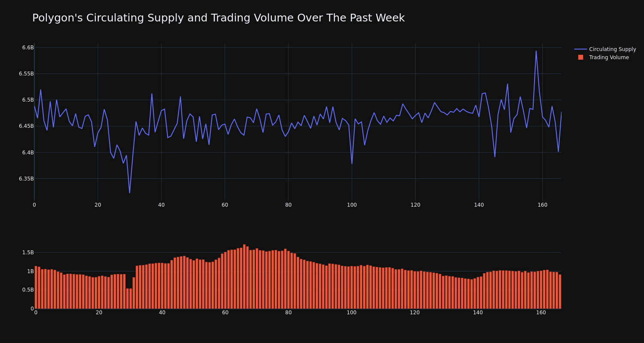Click the 1.5B volume axis label
644x343 pixels.
coord(28,253)
